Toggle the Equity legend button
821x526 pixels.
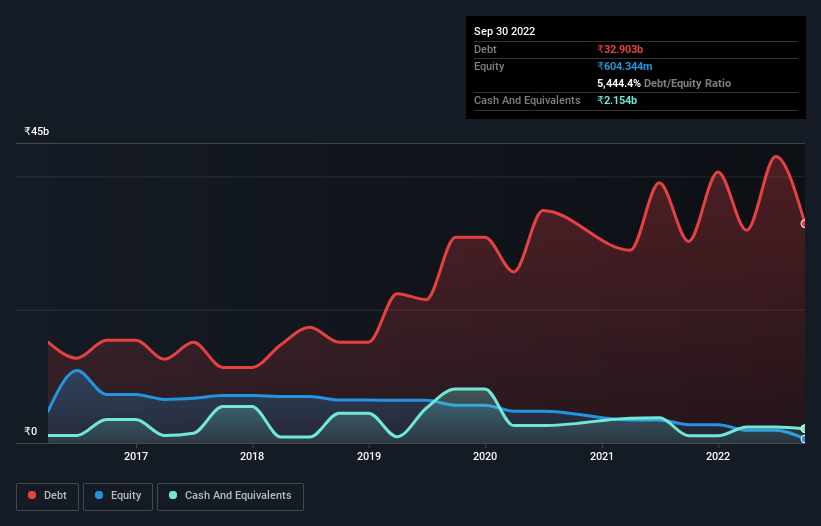tap(118, 496)
